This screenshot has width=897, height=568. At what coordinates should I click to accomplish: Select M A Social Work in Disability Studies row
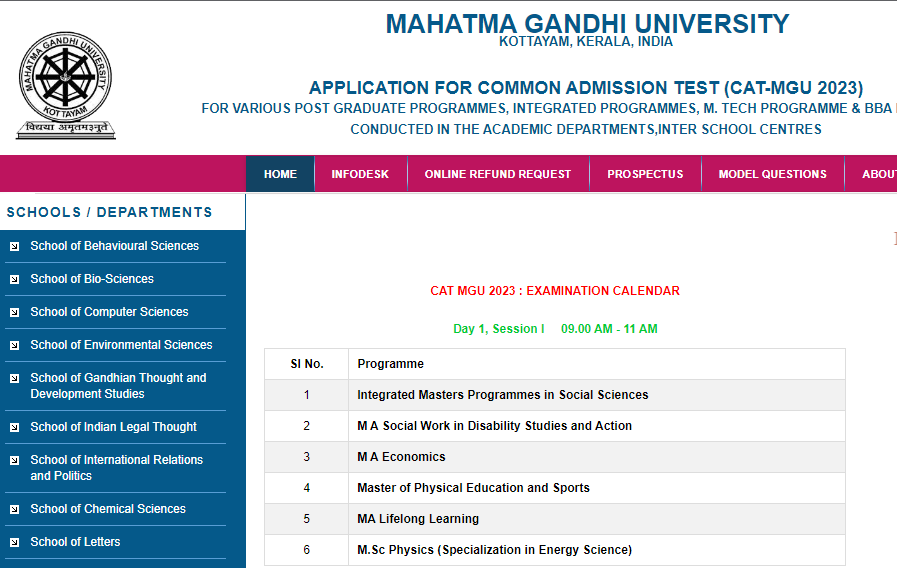coord(555,426)
